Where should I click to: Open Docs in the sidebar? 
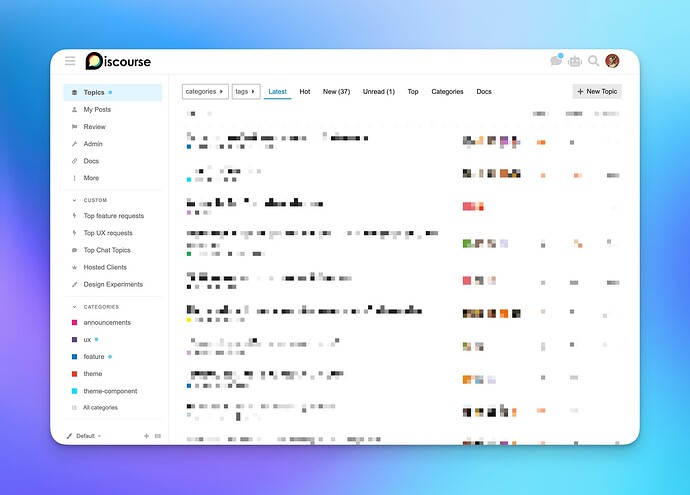coord(91,161)
